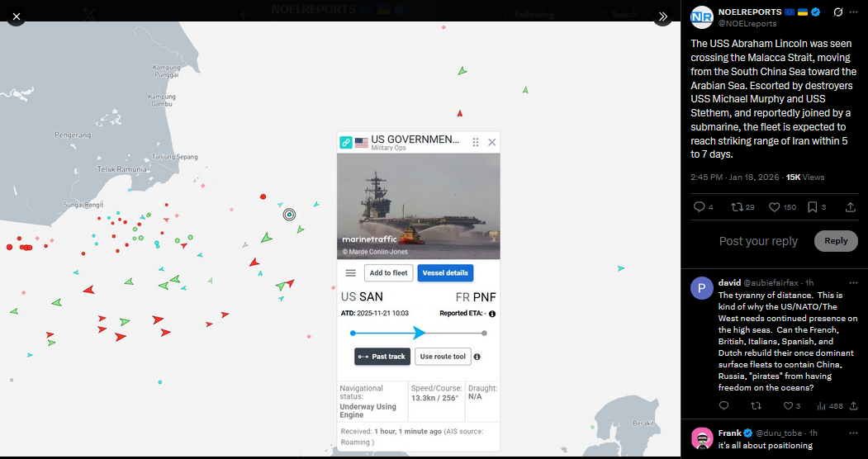Open Frank's profile avatar
Screen dimensions: 868x459
coord(702,439)
